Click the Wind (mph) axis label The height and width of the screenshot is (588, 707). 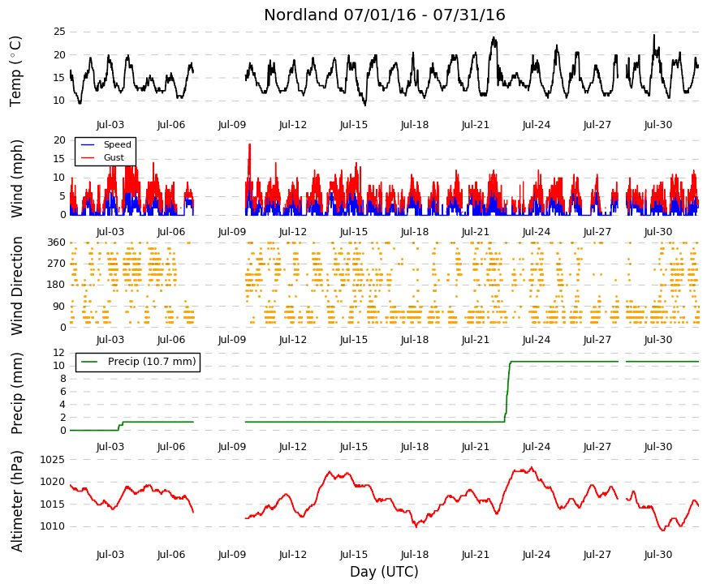pos(17,179)
